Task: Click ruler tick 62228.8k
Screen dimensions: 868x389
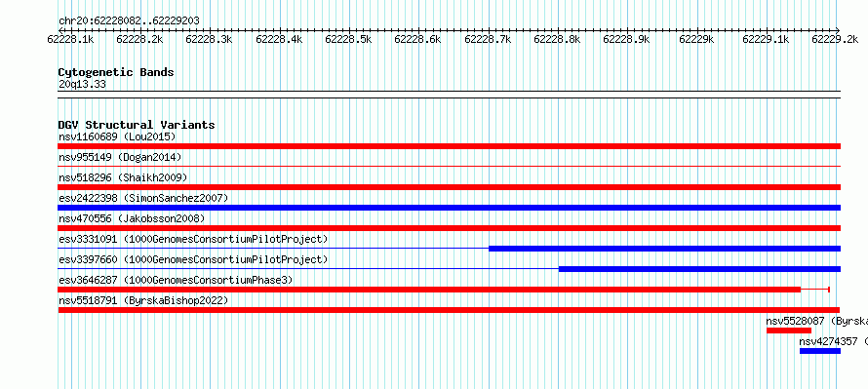Action: coord(557,39)
